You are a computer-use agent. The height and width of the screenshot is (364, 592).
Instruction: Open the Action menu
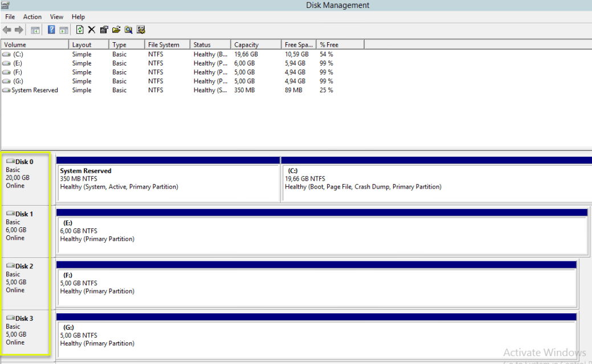[x=32, y=17]
